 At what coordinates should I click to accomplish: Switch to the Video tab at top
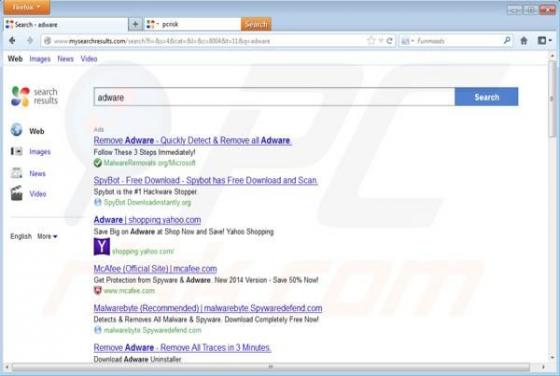pos(89,59)
